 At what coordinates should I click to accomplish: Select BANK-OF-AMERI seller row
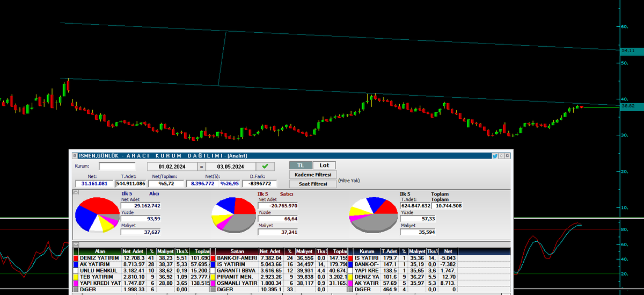(x=279, y=258)
